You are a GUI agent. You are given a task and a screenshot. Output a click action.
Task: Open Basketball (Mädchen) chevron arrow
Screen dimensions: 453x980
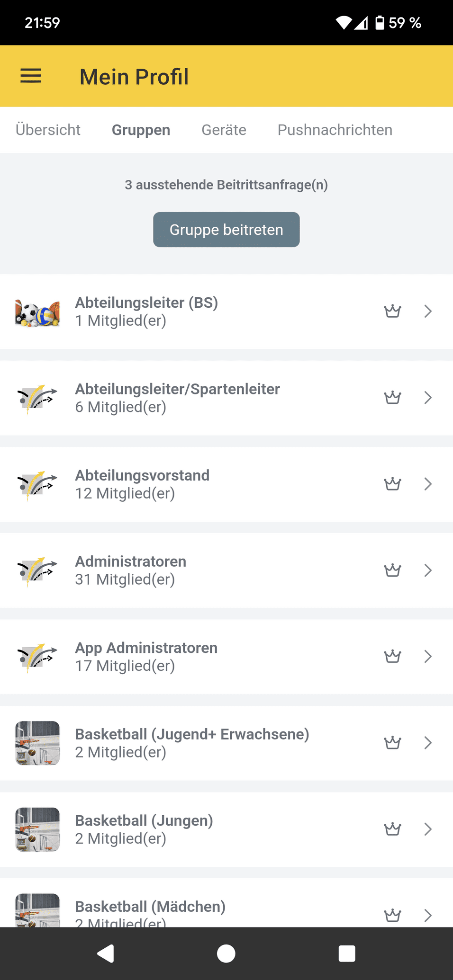coord(428,915)
